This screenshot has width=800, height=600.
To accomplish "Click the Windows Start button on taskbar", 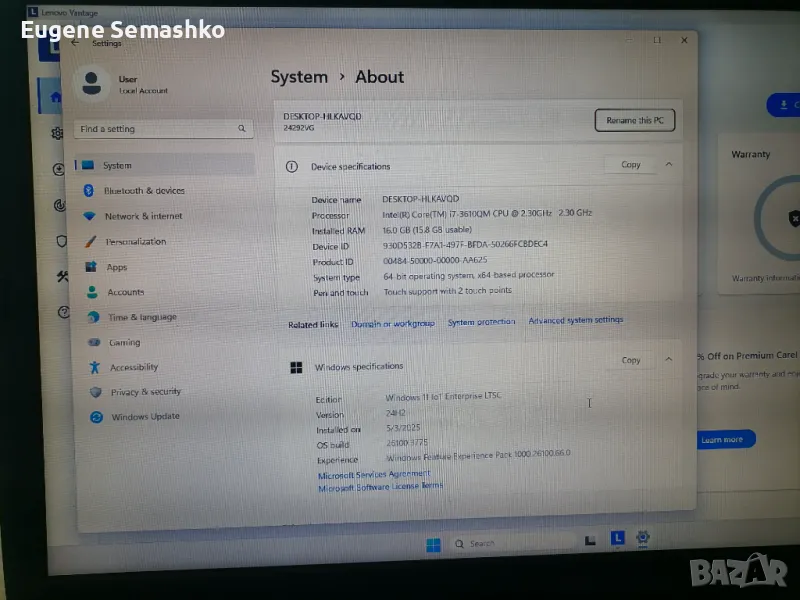I will click(x=433, y=545).
